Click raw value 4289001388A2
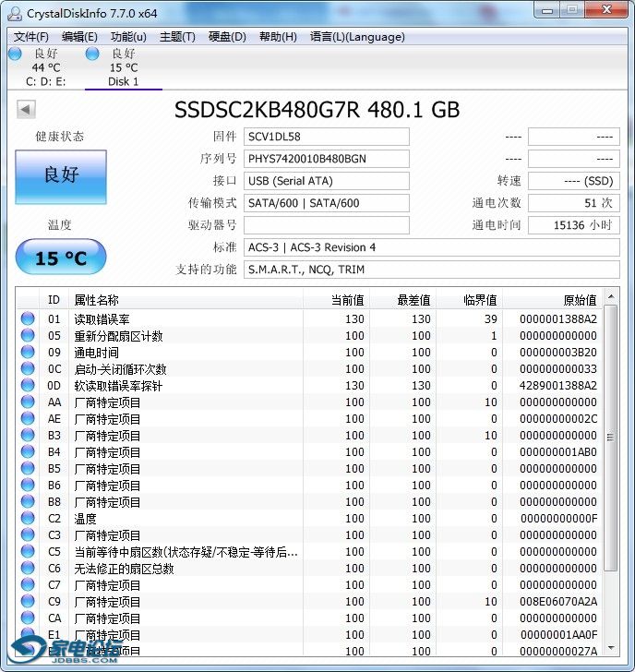Image resolution: width=635 pixels, height=672 pixels. [x=558, y=386]
